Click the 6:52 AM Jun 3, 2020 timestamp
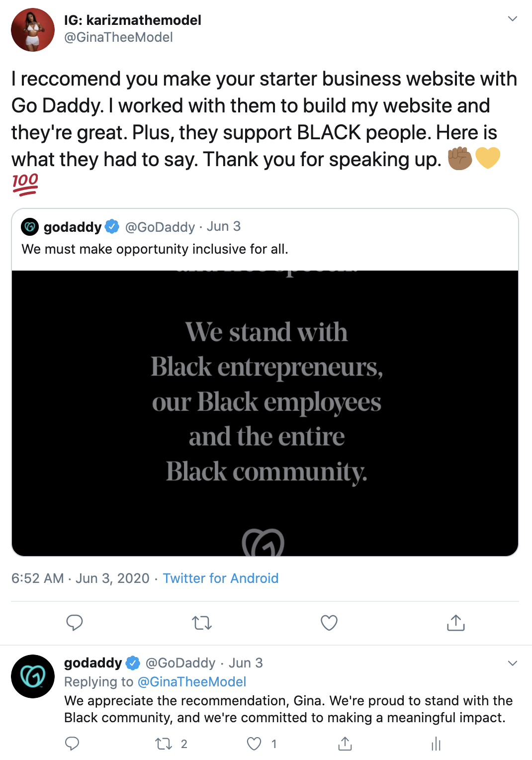Viewport: 532px width, 760px height. (x=81, y=578)
